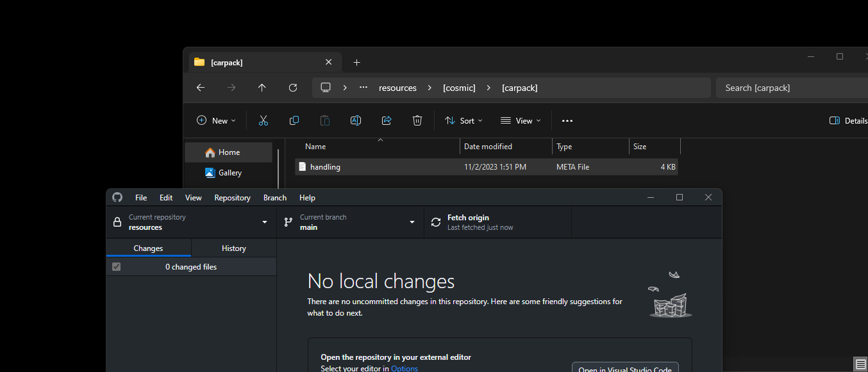The width and height of the screenshot is (868, 372).
Task: Delete the file using the trash icon
Action: pos(417,120)
